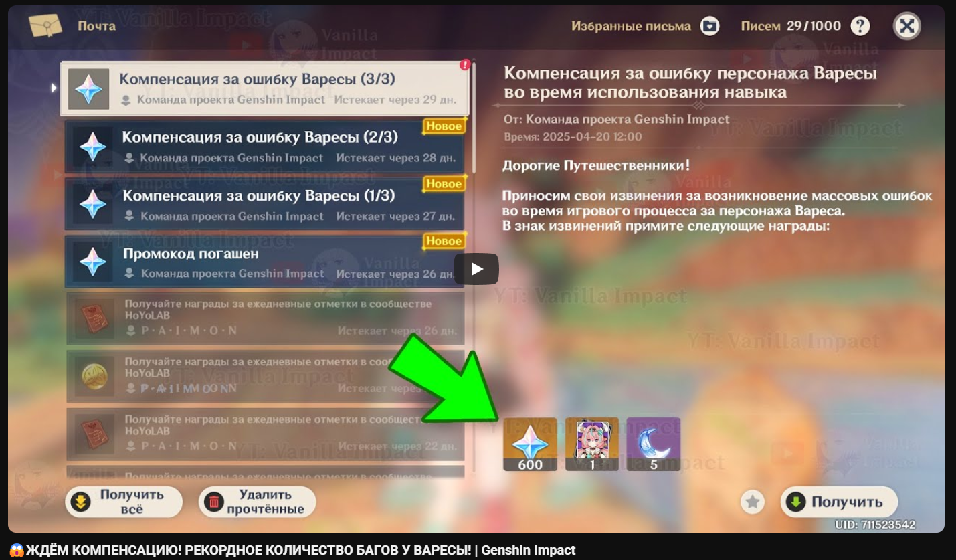Image resolution: width=956 pixels, height=560 pixels.
Task: Open mail Компенсация за ошибку Вaресы (3/3)
Action: pyautogui.click(x=265, y=88)
